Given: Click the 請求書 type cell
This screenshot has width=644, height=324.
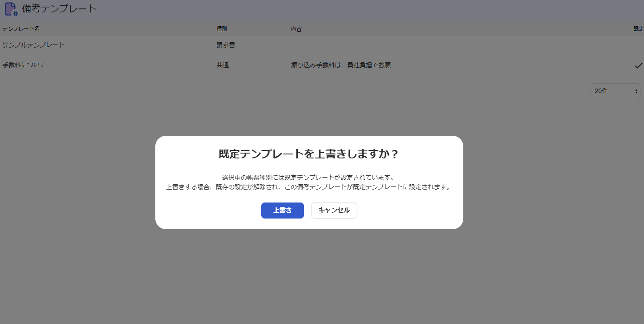Looking at the screenshot, I should (x=226, y=45).
